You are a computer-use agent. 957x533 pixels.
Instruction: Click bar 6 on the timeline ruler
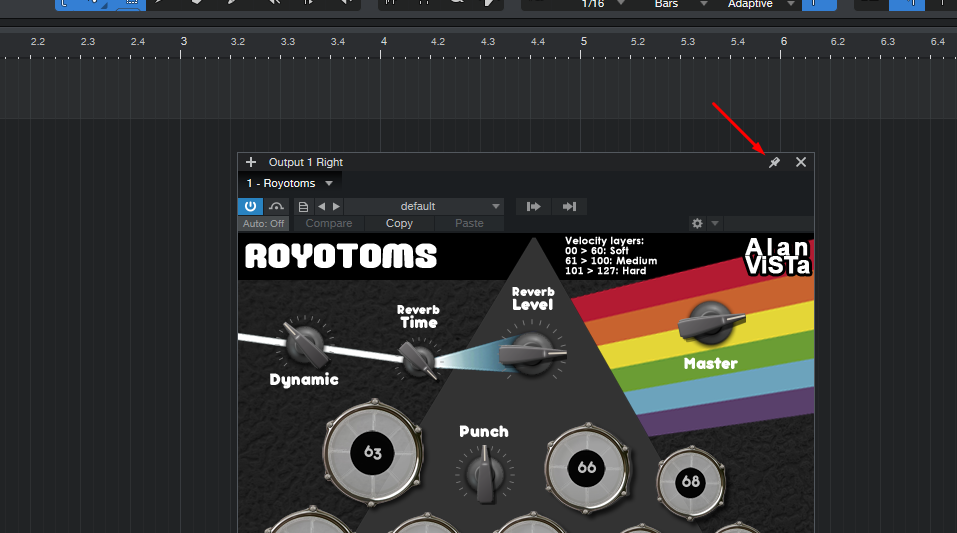click(784, 42)
